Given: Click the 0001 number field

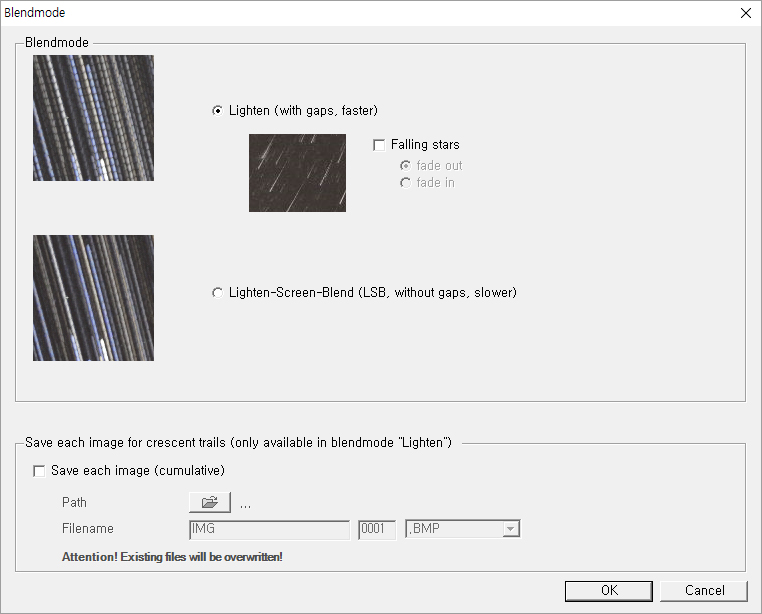Looking at the screenshot, I should tap(377, 529).
